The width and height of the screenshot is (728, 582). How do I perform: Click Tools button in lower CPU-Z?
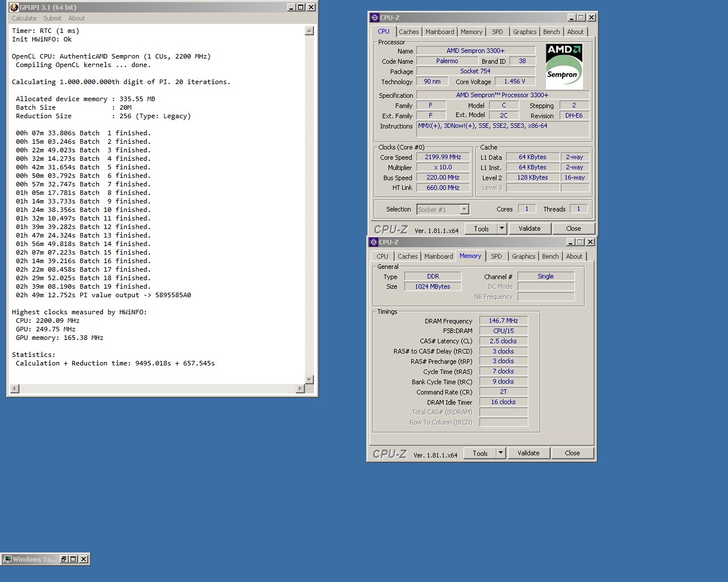pyautogui.click(x=480, y=453)
